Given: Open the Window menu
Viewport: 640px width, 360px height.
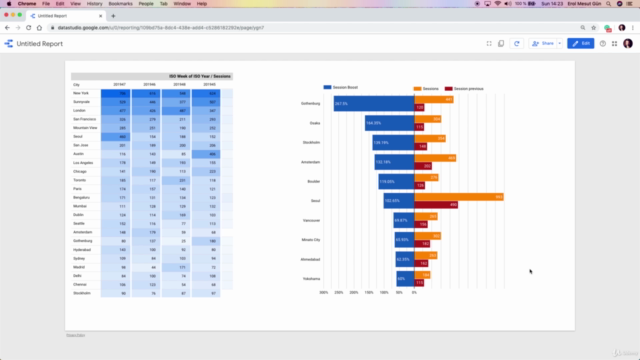Looking at the screenshot, I should (182, 4).
